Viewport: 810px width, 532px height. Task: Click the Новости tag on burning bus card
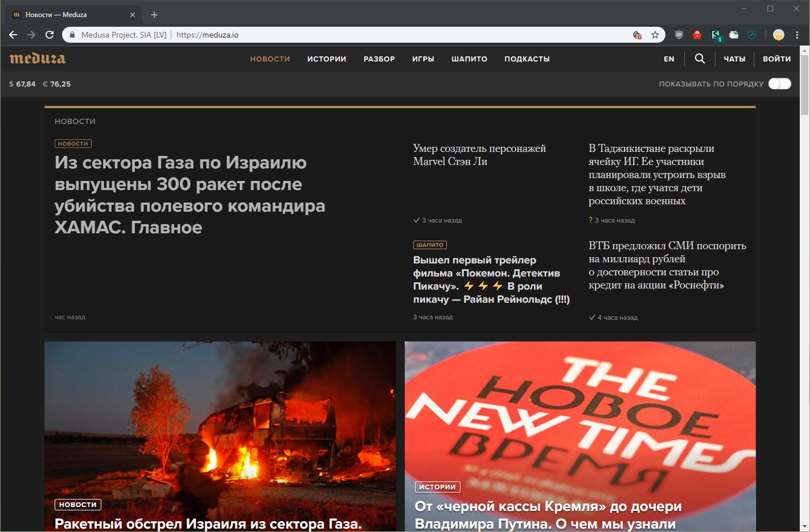click(x=78, y=505)
